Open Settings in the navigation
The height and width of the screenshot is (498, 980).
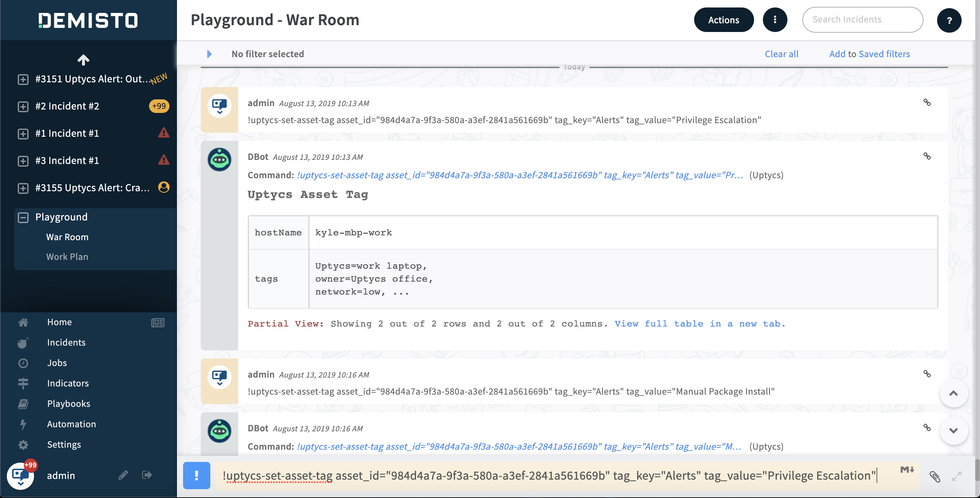(64, 444)
